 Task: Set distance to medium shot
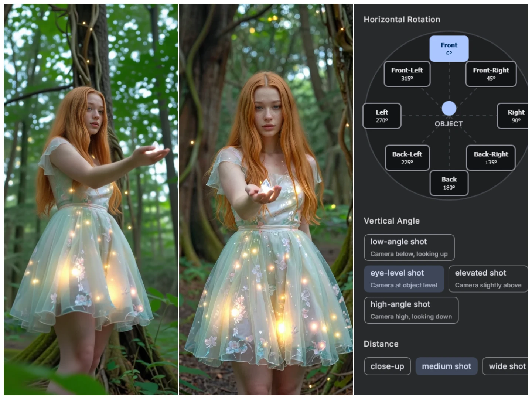pos(447,366)
